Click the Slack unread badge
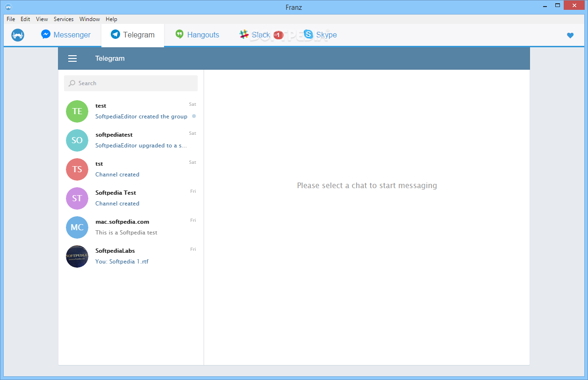Viewport: 588px width, 380px height. [x=279, y=35]
